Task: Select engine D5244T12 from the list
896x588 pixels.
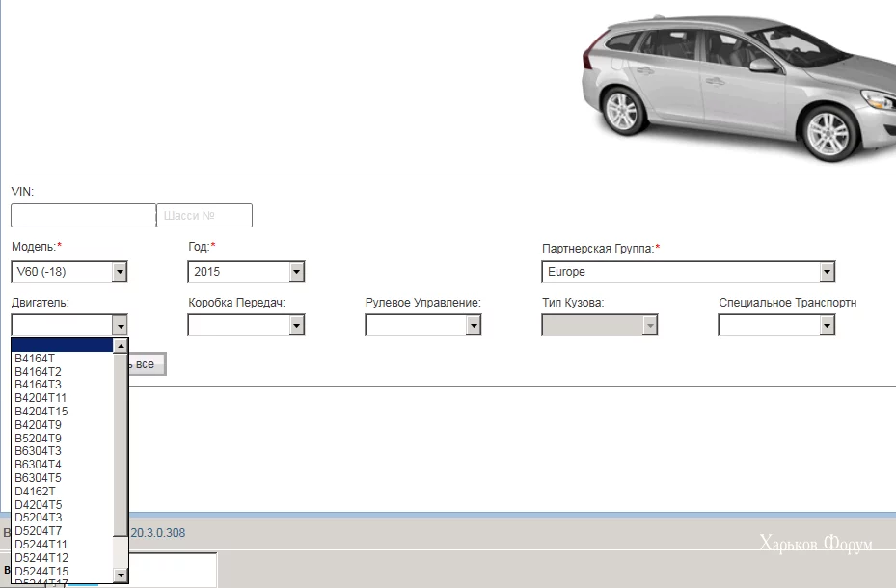Action: [63, 558]
